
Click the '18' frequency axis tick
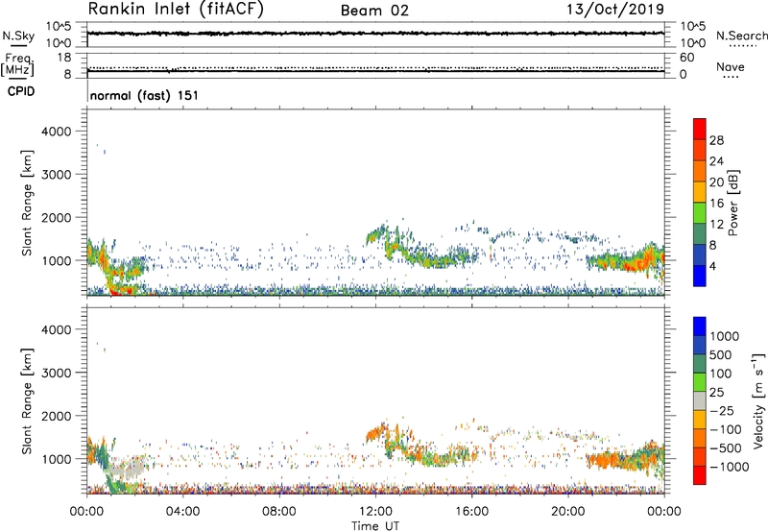[64, 58]
